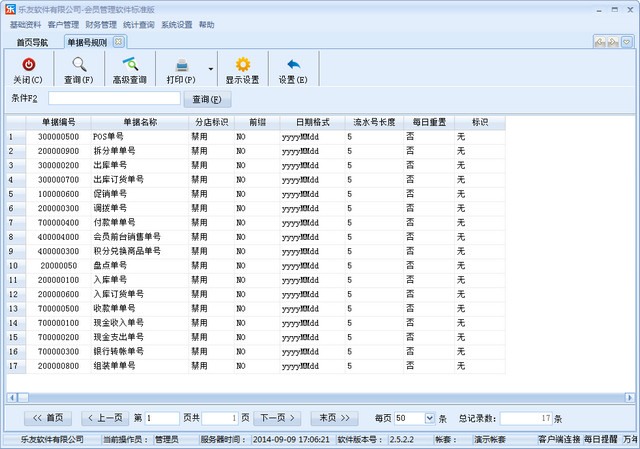
Task: Click the red 关闭(C) power icon
Action: click(x=28, y=64)
